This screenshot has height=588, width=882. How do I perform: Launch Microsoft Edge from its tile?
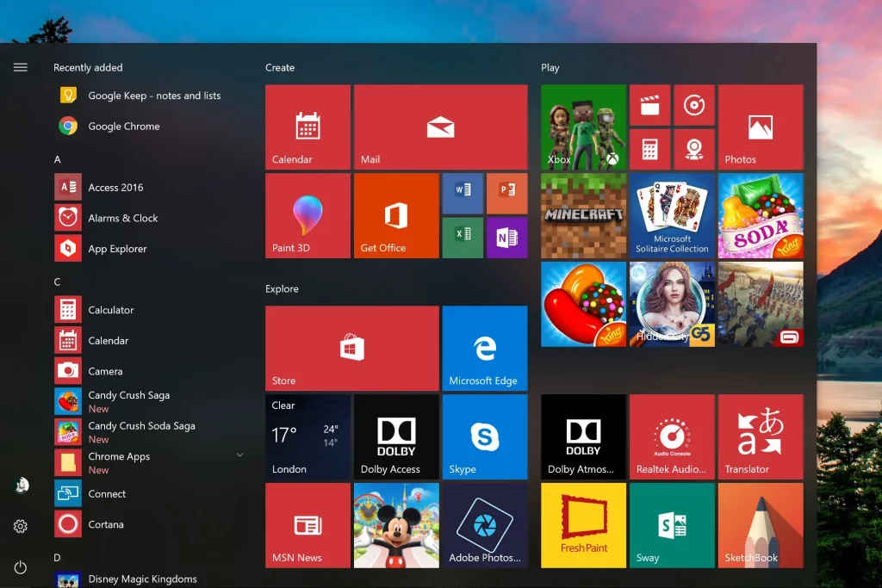tap(484, 348)
